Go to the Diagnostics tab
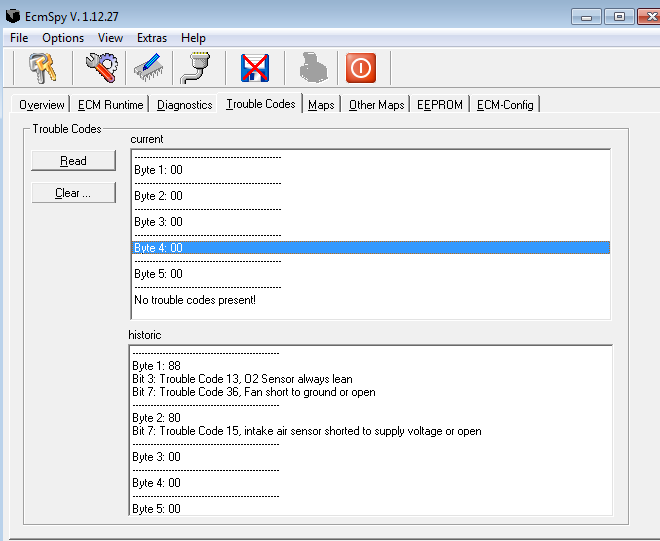 (184, 105)
